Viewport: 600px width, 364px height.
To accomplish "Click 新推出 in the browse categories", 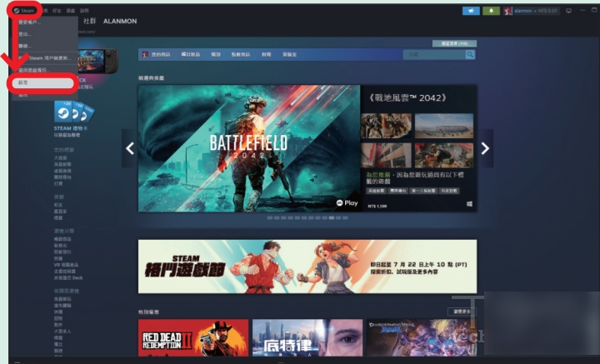I will click(61, 246).
